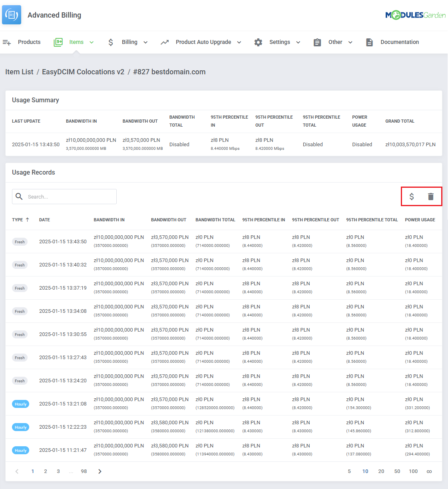Expand the Other menu chevron
The image size is (448, 489).
click(x=350, y=42)
